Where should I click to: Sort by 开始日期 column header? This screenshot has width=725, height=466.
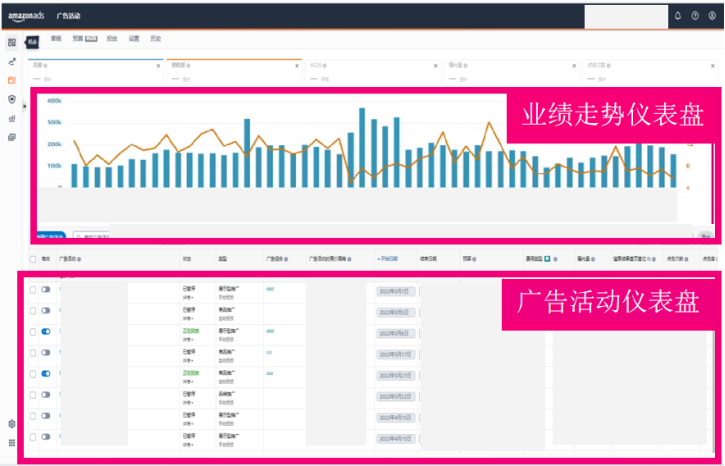393,258
